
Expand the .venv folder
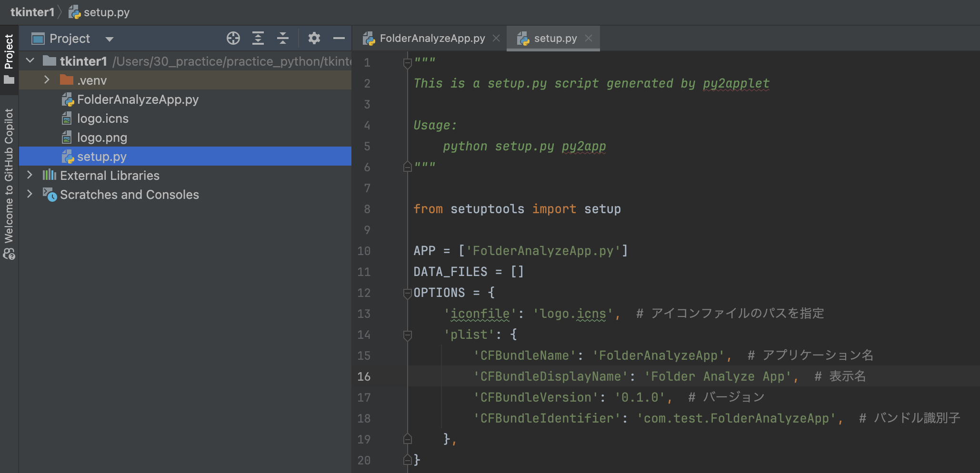click(46, 80)
